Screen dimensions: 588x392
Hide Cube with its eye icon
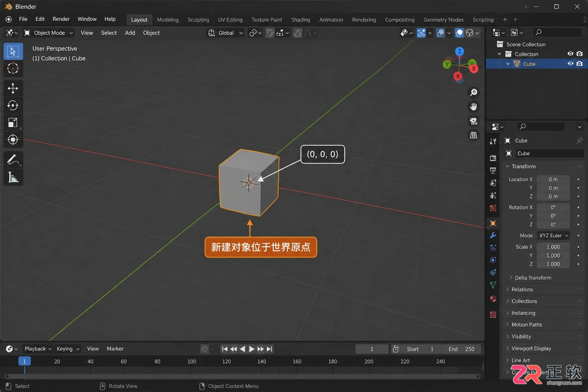click(x=570, y=64)
